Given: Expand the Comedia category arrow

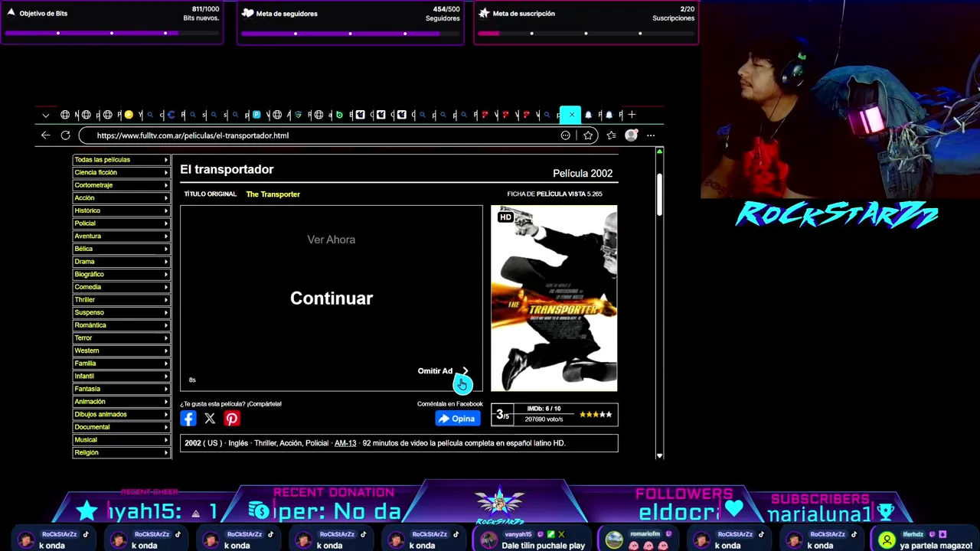Looking at the screenshot, I should pos(166,287).
